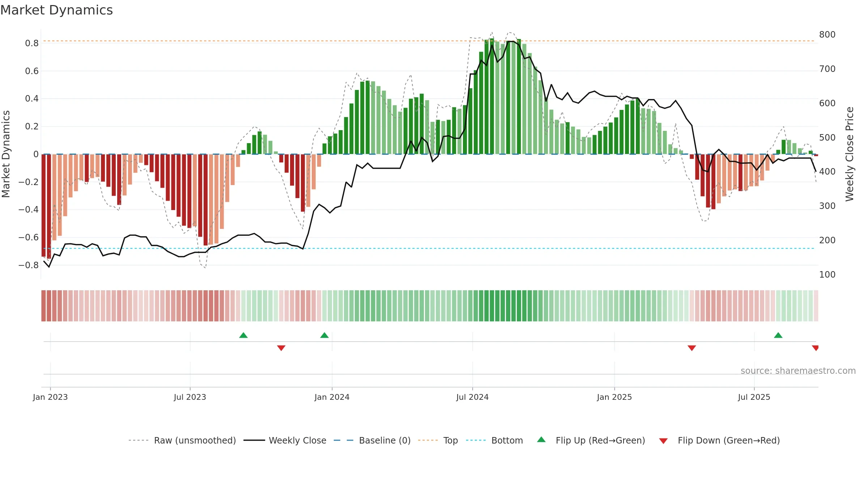Image resolution: width=868 pixels, height=488 pixels.
Task: Click the 500 right axis price label
Action: coord(827,138)
